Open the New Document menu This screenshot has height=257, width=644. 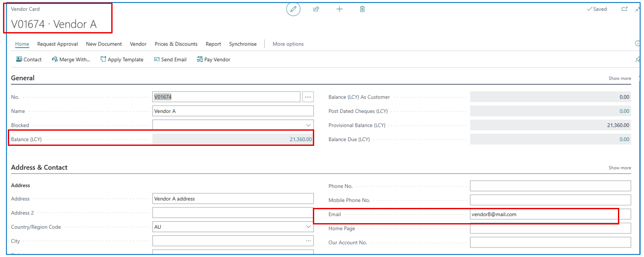coord(104,44)
